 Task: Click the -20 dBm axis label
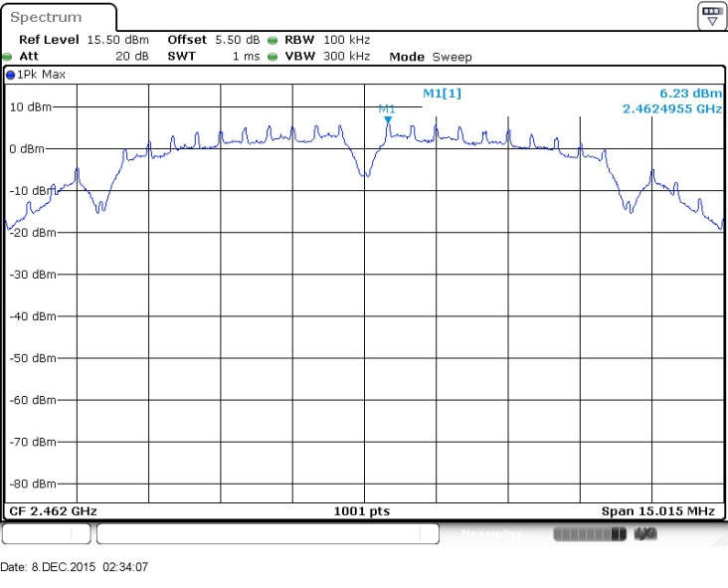[33, 233]
